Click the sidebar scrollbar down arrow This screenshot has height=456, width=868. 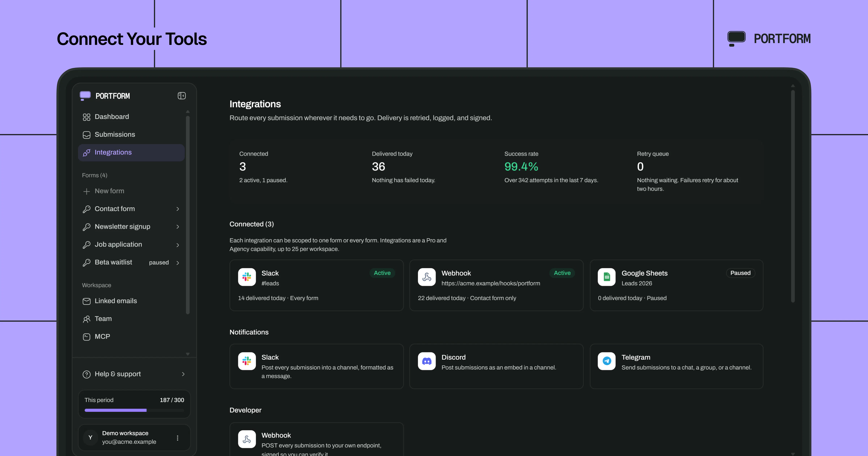coord(188,354)
